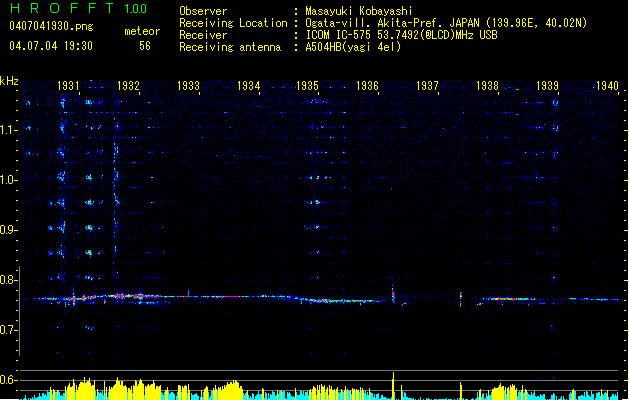The image size is (629, 400).
Task: Select the observer name Masayuki Kobayashi
Action: tap(359, 11)
